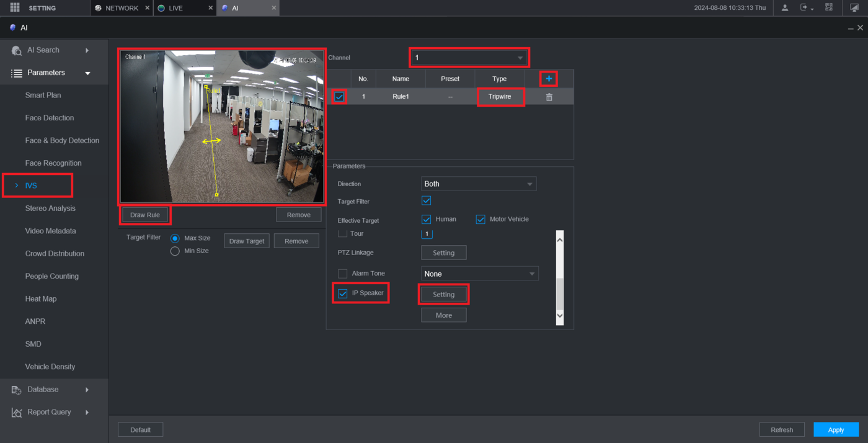Image resolution: width=868 pixels, height=443 pixels.
Task: Click the Draw Rule button
Action: [144, 215]
